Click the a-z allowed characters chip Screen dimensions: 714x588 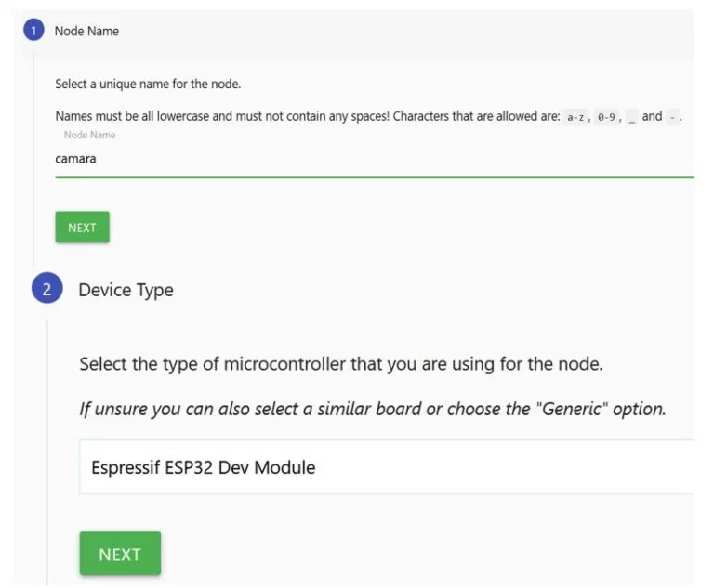pyautogui.click(x=575, y=117)
